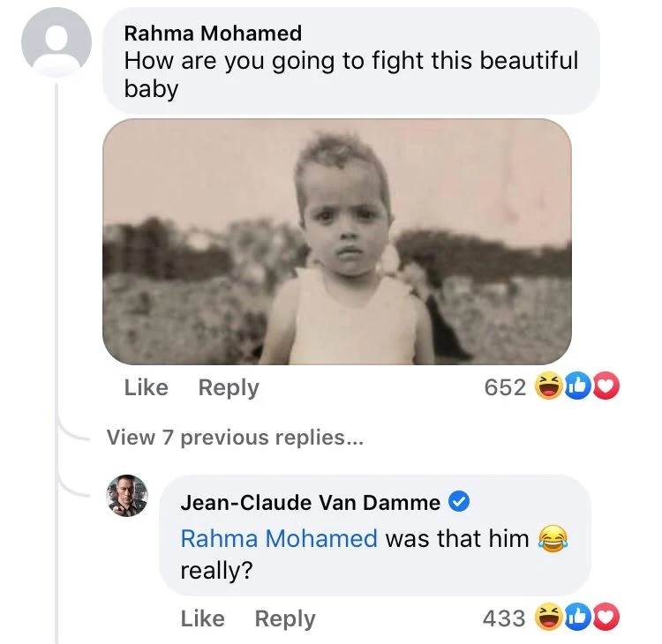This screenshot has height=644, width=662.
Task: Open Rahma Mohamed's profile name link
Action: 213,34
